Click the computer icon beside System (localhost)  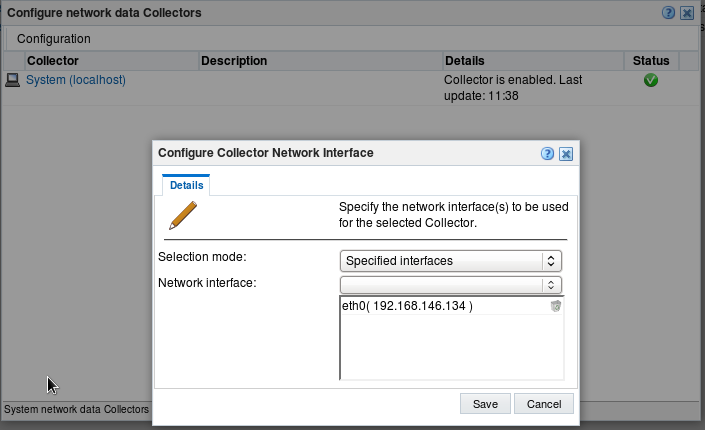13,81
